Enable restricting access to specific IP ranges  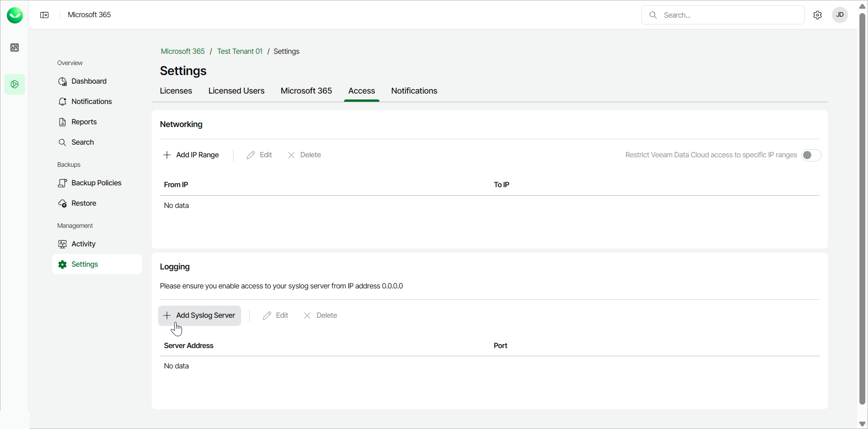811,155
